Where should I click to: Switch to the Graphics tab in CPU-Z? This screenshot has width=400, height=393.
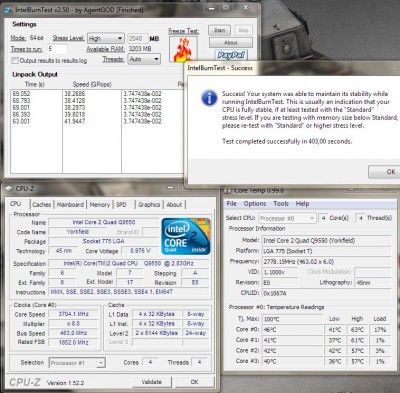click(x=149, y=204)
